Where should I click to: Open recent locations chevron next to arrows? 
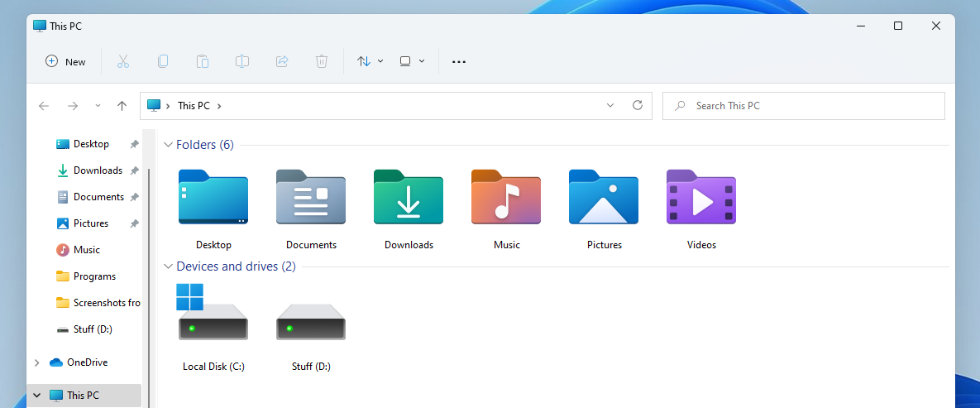(x=98, y=106)
